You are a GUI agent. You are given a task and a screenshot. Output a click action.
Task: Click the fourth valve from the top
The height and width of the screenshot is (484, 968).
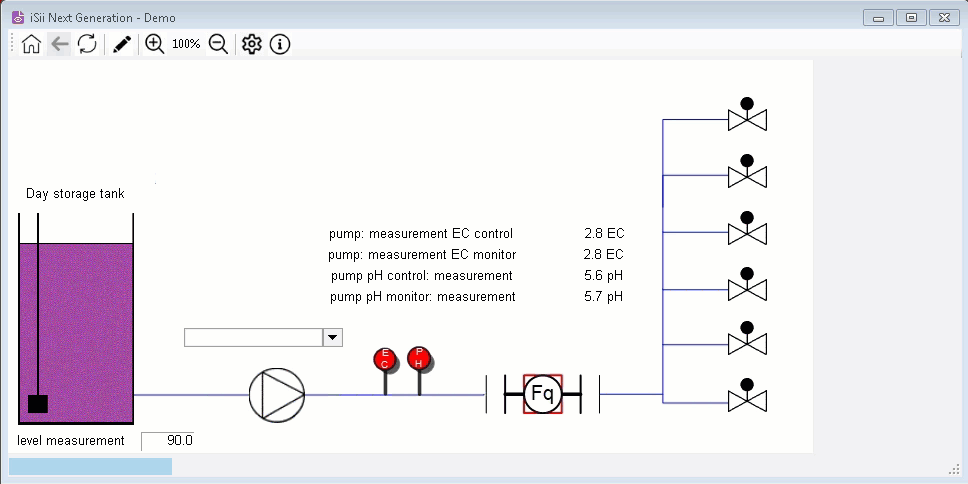coord(747,284)
